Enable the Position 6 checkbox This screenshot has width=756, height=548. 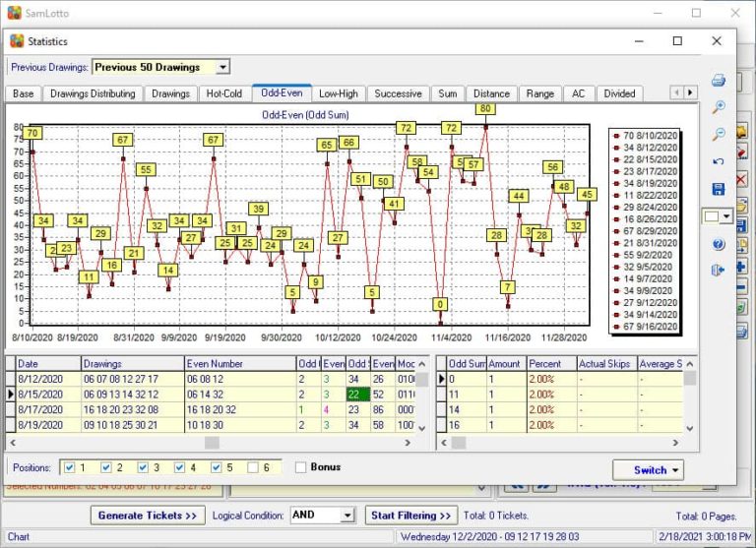[254, 467]
